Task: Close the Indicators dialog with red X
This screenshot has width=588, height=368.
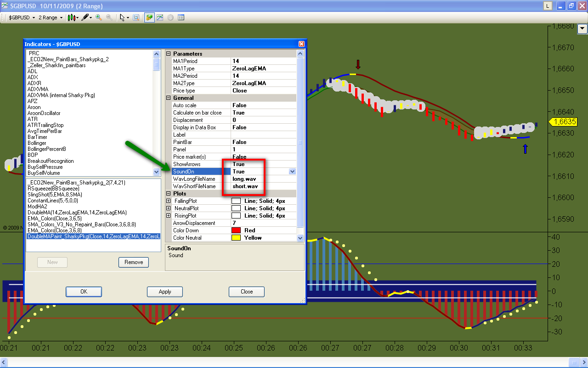Action: pos(301,44)
